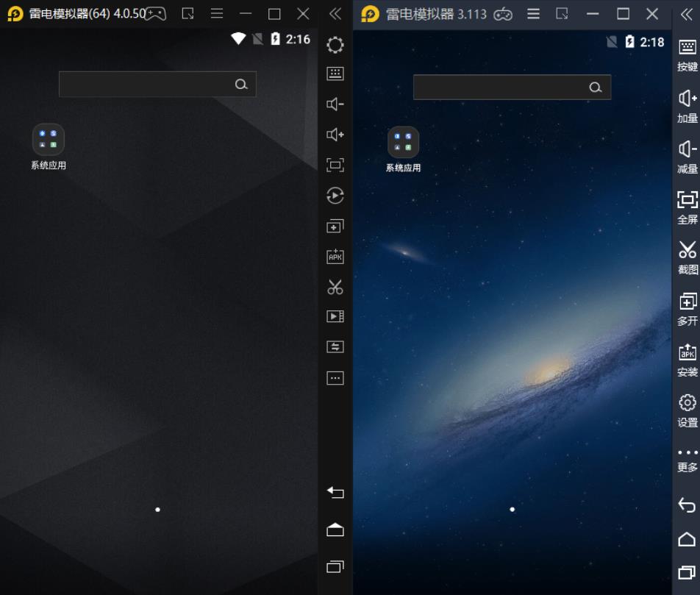Click LDPlayer logo in 4.0.50 titlebar
The image size is (700, 595).
click(x=15, y=14)
